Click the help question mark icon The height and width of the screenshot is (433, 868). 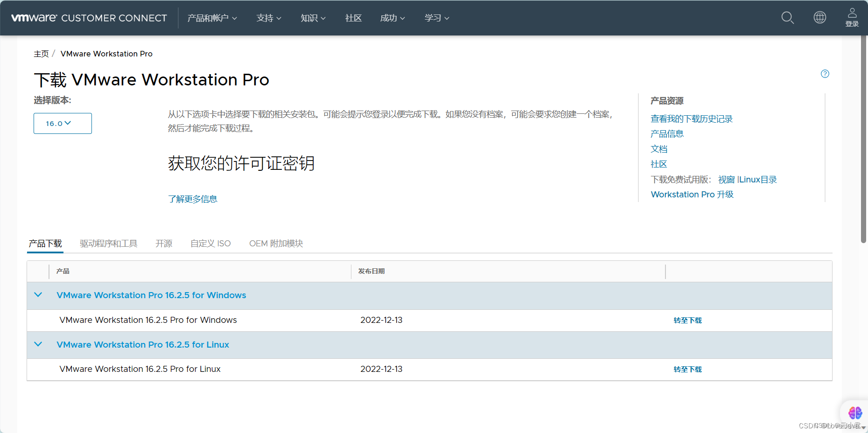click(825, 74)
